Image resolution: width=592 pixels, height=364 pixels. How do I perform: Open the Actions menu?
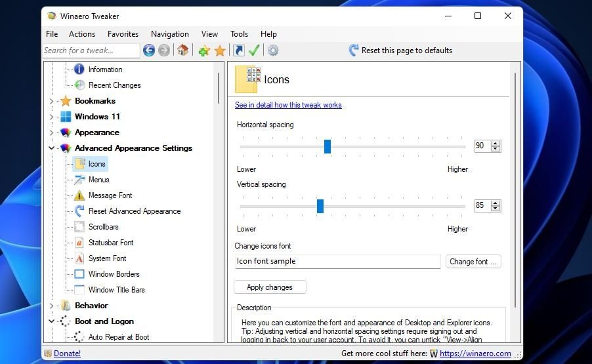[x=82, y=34]
